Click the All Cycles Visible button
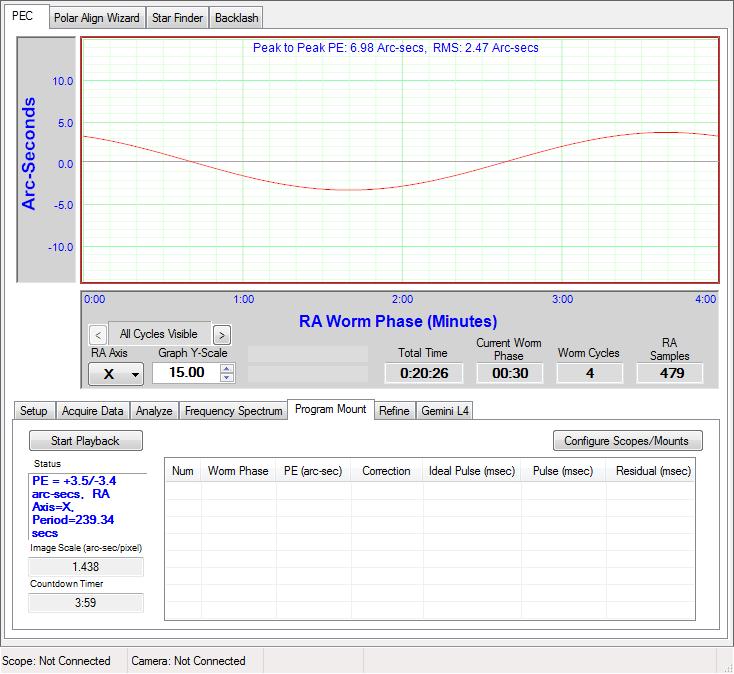 point(159,334)
